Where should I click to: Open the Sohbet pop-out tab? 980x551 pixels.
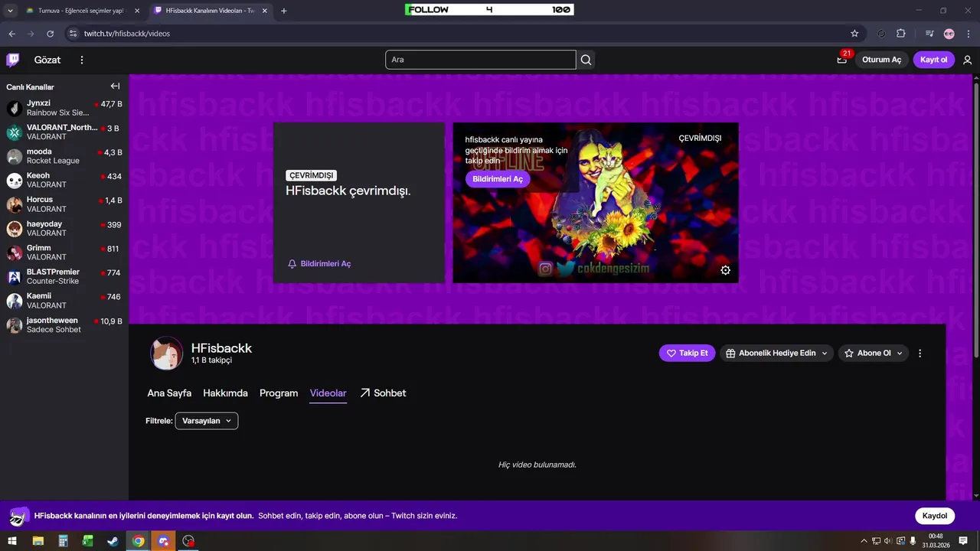click(383, 393)
